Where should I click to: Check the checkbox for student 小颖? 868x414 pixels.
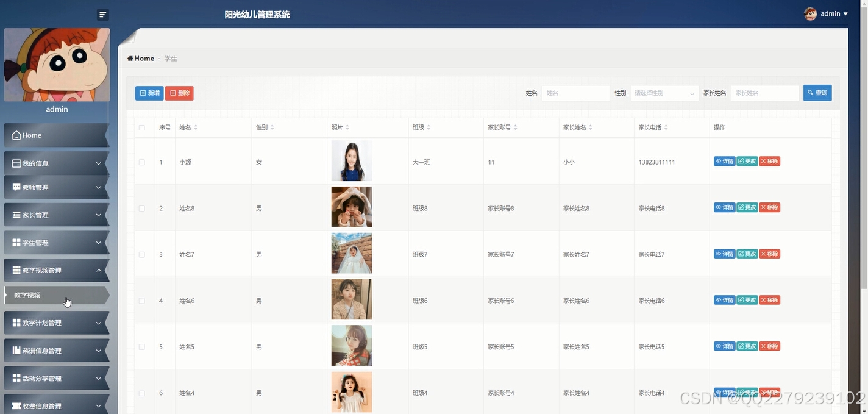click(141, 162)
